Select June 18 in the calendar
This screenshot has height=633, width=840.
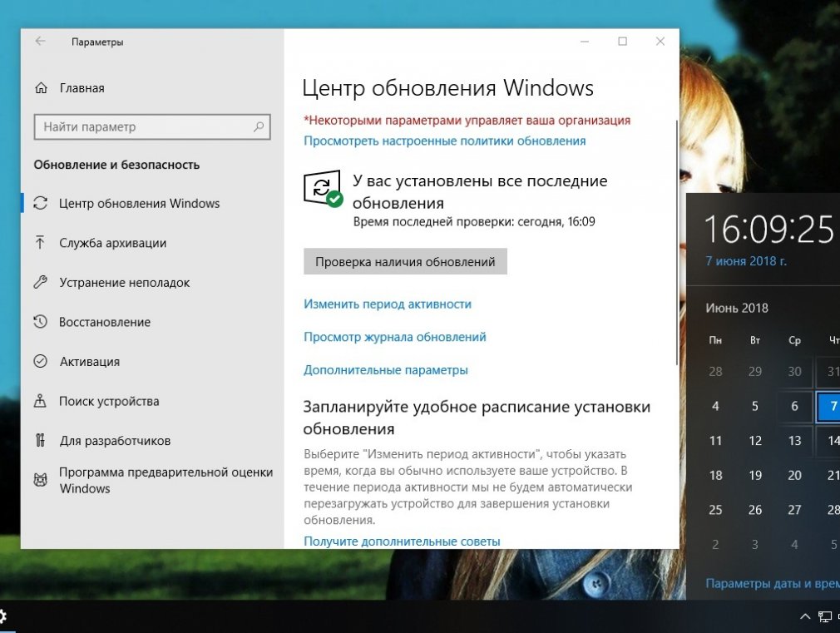coord(715,476)
